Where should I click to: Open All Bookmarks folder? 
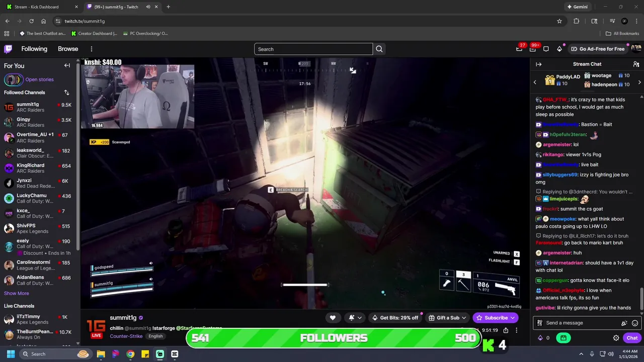622,34
